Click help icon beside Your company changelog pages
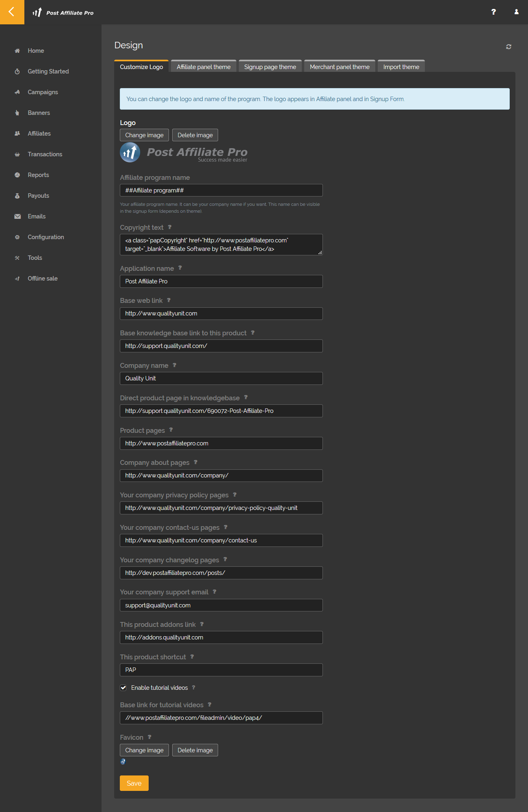Image resolution: width=528 pixels, height=812 pixels. point(225,559)
